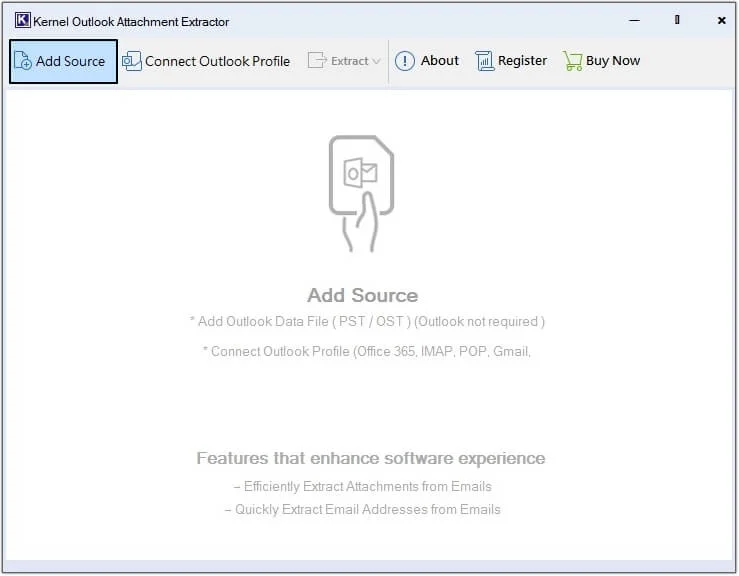Click 'Features that enhance software experience' heading
739x576 pixels.
point(370,458)
